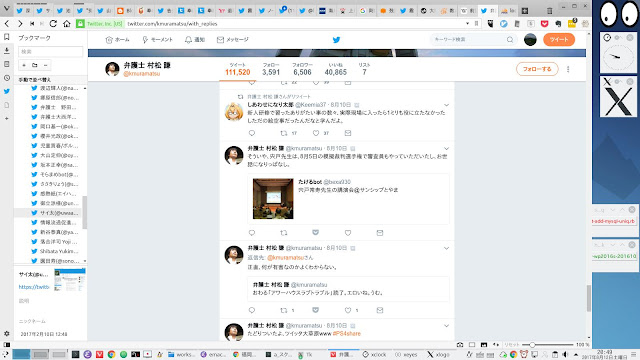
Task: Go back in browser history
Action: (7, 24)
